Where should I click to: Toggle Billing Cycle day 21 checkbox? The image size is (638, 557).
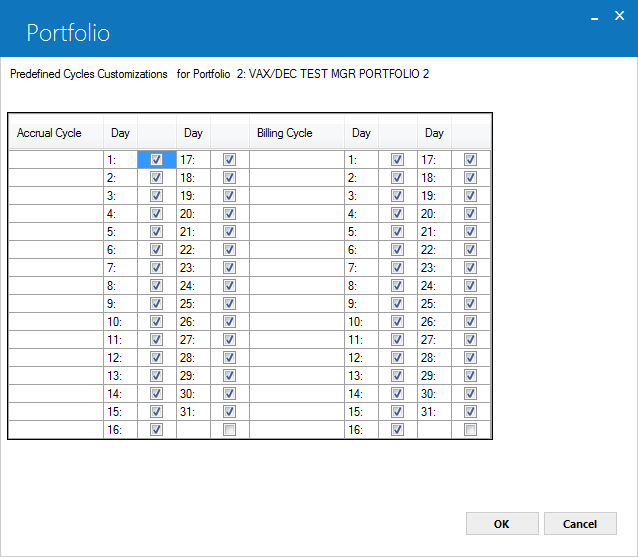coord(470,232)
